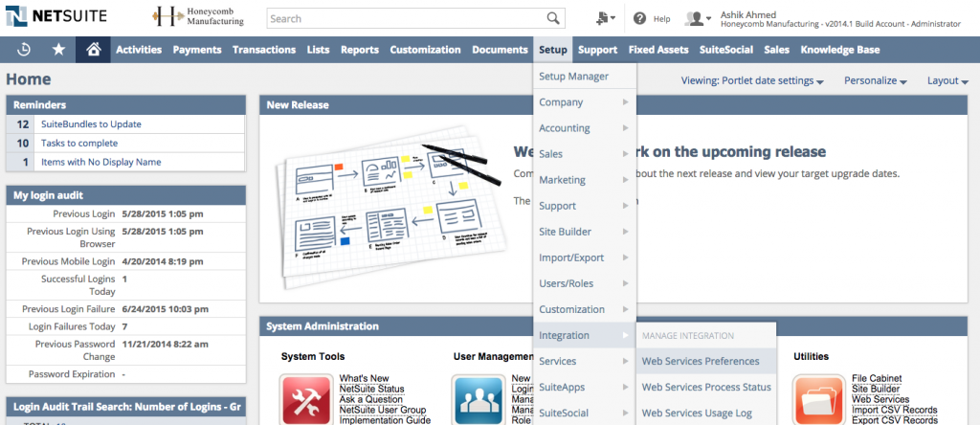Open the Documents menu
980x425 pixels.
(x=500, y=50)
